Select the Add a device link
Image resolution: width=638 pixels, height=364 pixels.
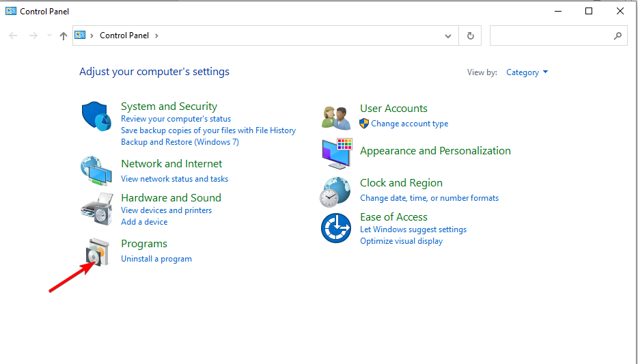(x=144, y=222)
